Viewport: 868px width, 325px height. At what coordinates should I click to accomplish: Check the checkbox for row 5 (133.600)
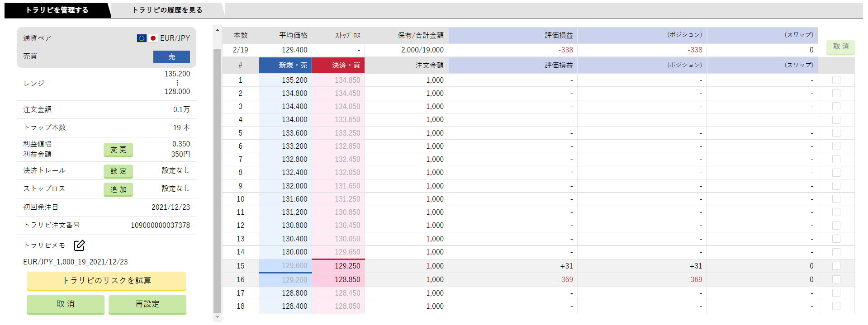coord(836,133)
